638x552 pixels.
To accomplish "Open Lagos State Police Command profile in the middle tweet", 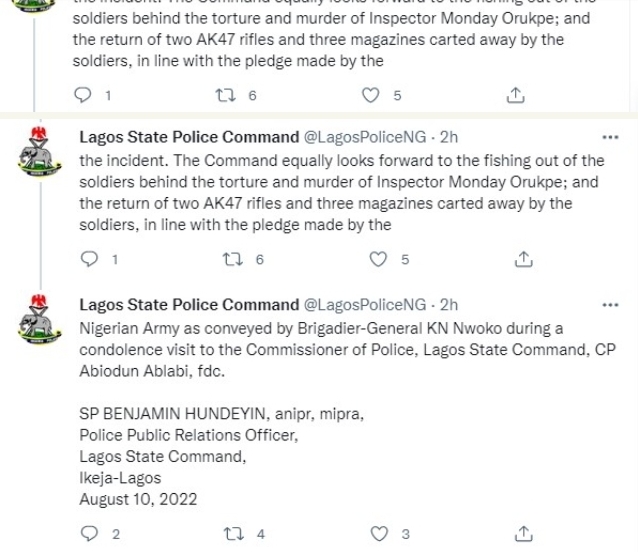I will point(189,137).
